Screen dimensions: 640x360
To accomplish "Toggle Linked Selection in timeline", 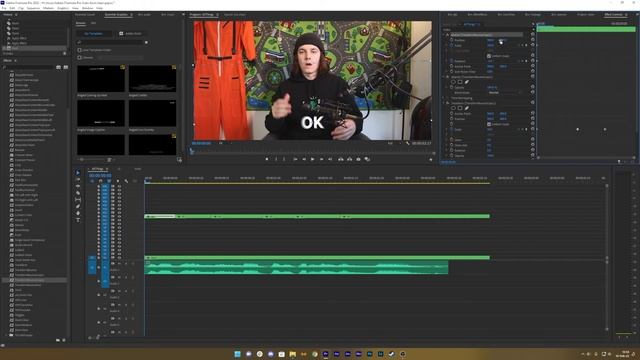I will pyautogui.click(x=109, y=181).
